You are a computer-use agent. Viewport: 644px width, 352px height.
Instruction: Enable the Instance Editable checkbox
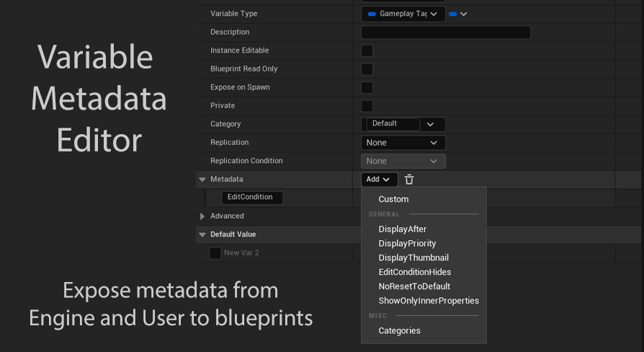pyautogui.click(x=367, y=50)
